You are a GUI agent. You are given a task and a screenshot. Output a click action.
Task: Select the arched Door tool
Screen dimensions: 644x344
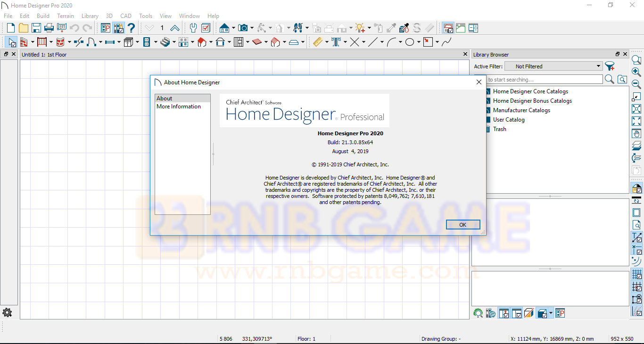click(x=91, y=42)
